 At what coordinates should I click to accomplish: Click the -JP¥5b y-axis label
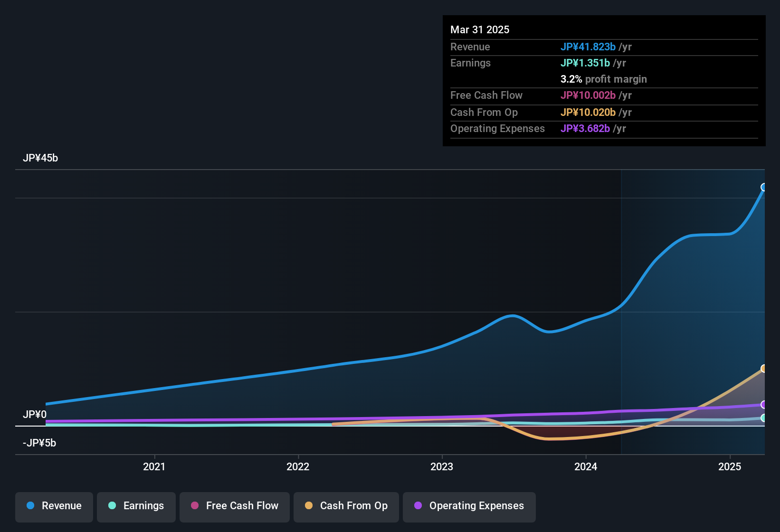point(39,443)
